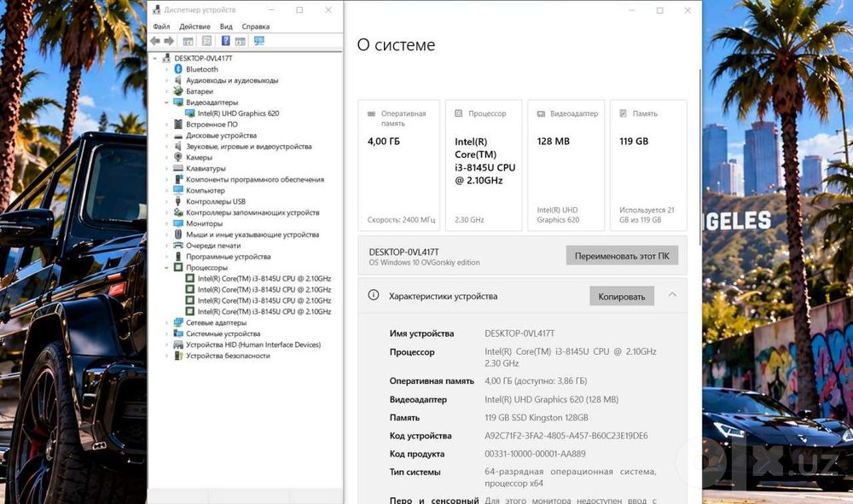Collapse the Видеоадаптеры category
The width and height of the screenshot is (853, 504).
166,102
